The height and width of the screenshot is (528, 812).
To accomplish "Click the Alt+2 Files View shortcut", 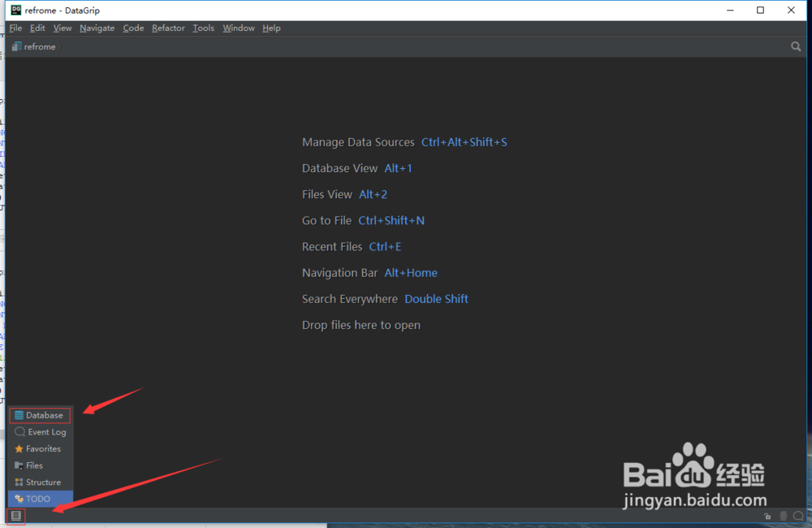I will (373, 194).
